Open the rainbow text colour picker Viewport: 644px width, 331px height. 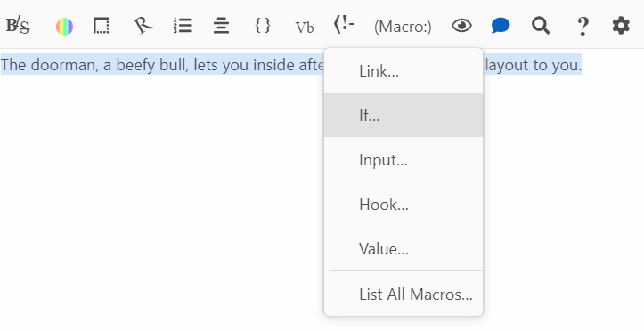(x=64, y=27)
